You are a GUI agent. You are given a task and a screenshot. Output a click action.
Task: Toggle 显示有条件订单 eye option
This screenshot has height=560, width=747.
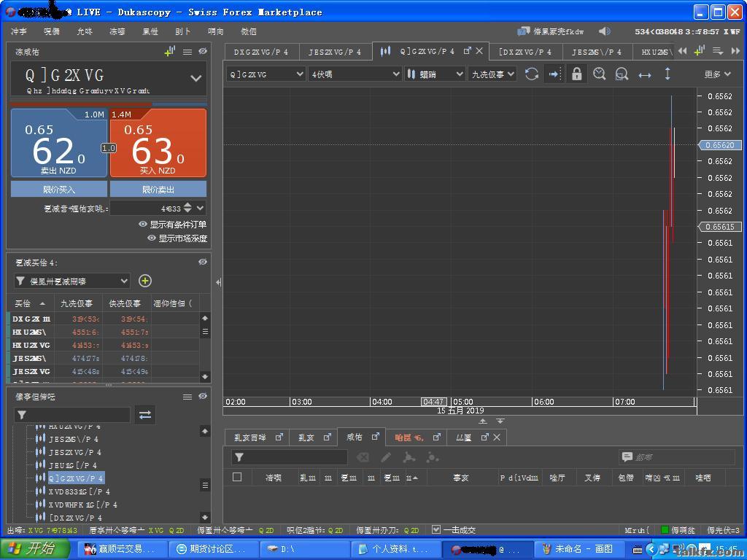point(172,225)
